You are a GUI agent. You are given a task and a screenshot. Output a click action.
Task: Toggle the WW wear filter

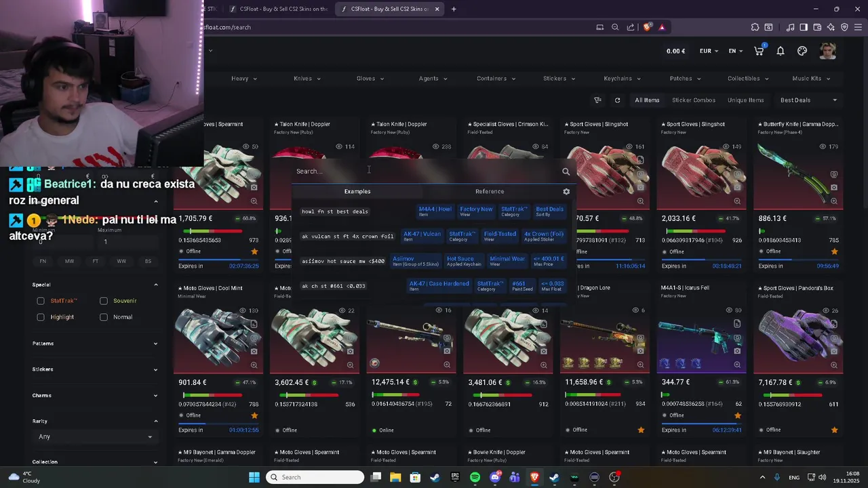point(121,261)
